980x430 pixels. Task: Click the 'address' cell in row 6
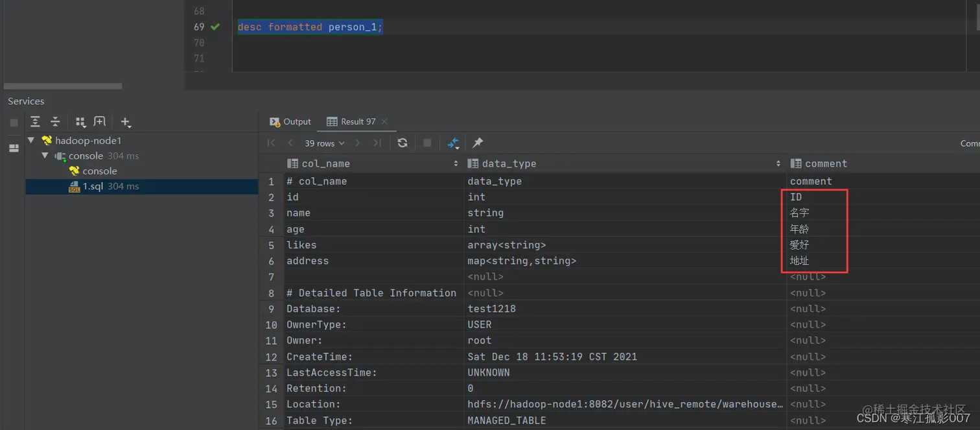click(x=373, y=261)
